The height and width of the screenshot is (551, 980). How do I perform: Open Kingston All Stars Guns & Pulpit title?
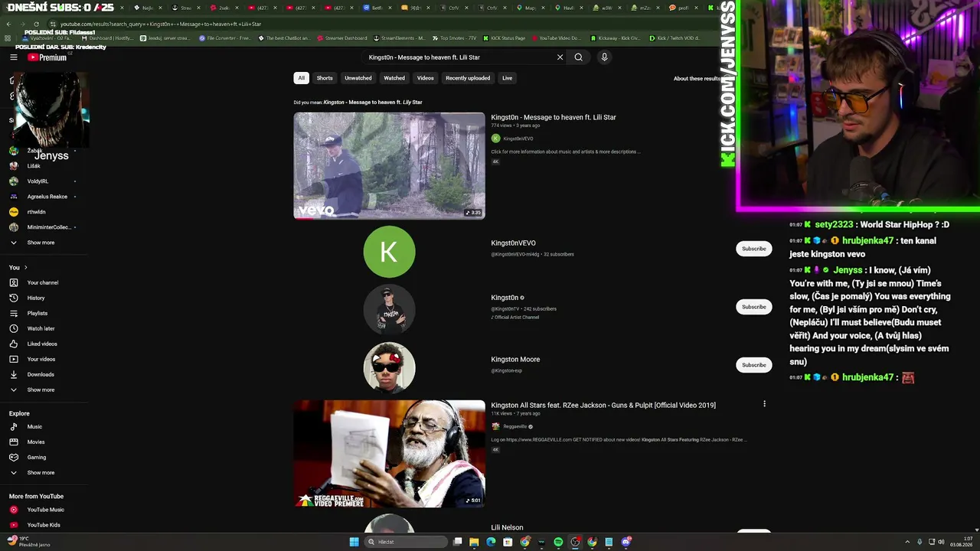click(x=603, y=405)
